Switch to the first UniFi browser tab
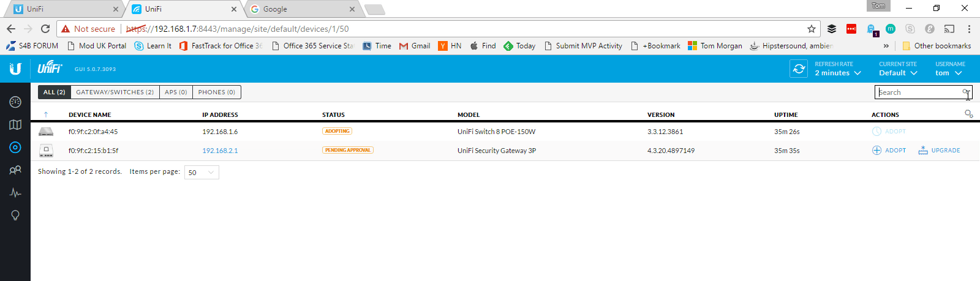 click(64, 9)
